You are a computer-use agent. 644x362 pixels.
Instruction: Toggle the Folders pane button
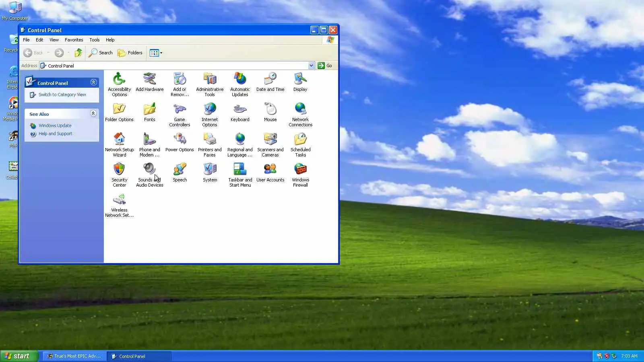[130, 53]
